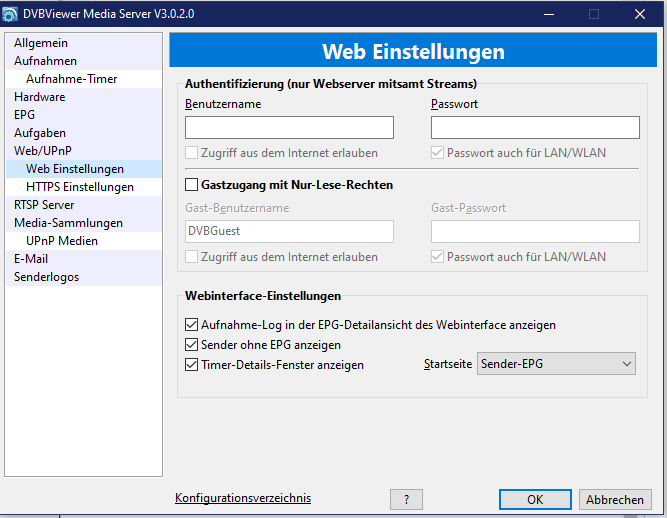Uncheck Timer-Details-Fenster anzeigen
667x518 pixels.
(191, 365)
